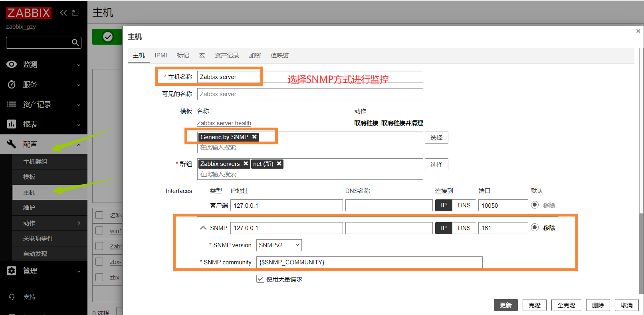Click the 更新 button

[x=506, y=305]
